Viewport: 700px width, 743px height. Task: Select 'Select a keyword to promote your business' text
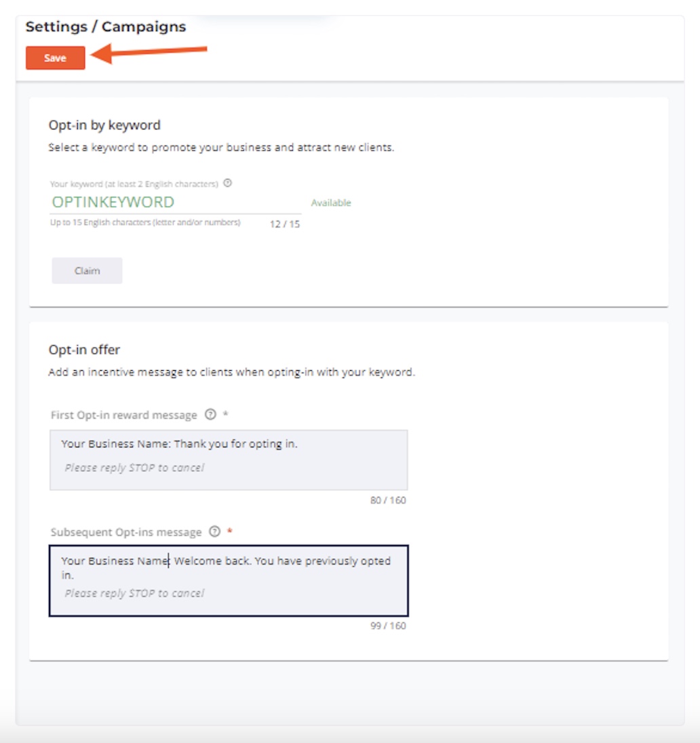point(221,147)
